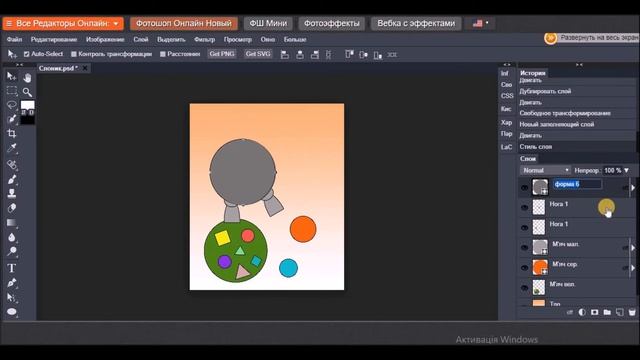Viewport: 640px width, 360px height.
Task: Add new adjustment layer half-circle icon
Action: click(x=582, y=312)
